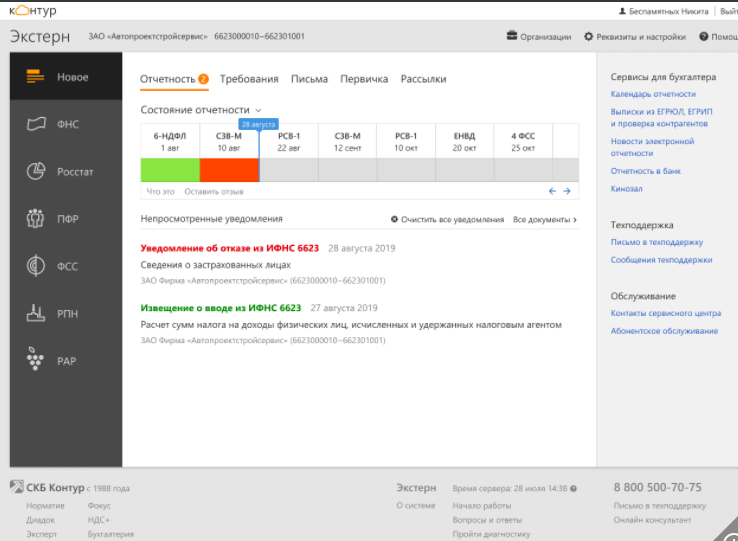
Task: Click the cross icon to clear notifications
Action: coord(394,219)
